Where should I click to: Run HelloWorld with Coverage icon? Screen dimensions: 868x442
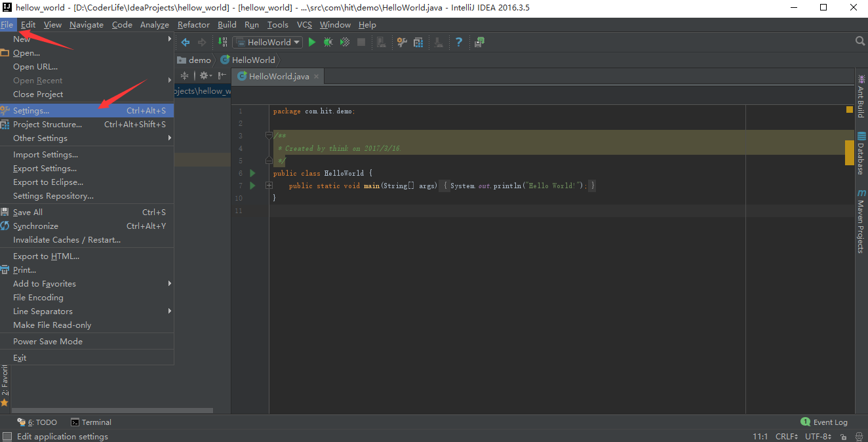pyautogui.click(x=344, y=42)
